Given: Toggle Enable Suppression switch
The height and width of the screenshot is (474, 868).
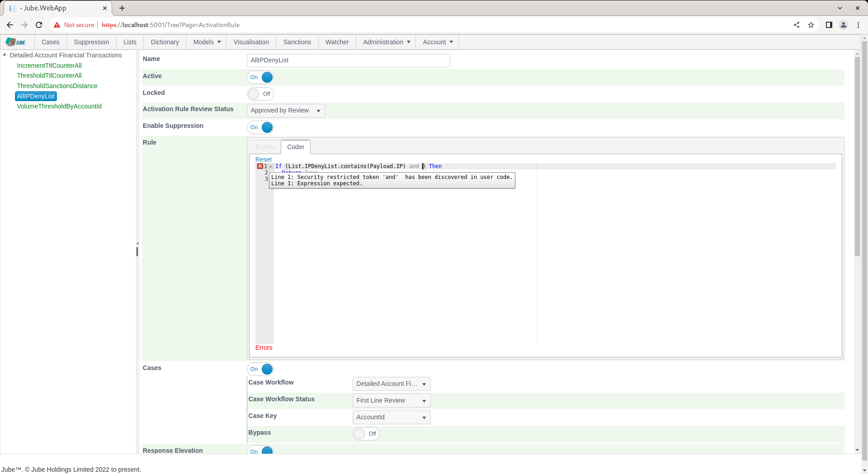Looking at the screenshot, I should (x=260, y=127).
